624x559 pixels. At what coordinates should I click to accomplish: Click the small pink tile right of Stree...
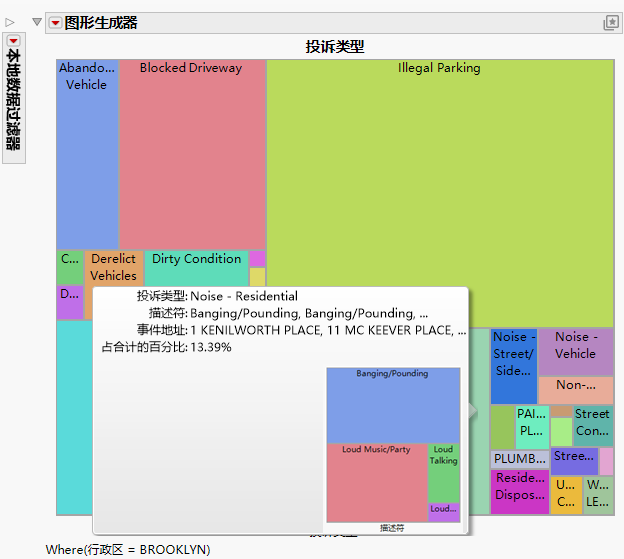tap(606, 461)
